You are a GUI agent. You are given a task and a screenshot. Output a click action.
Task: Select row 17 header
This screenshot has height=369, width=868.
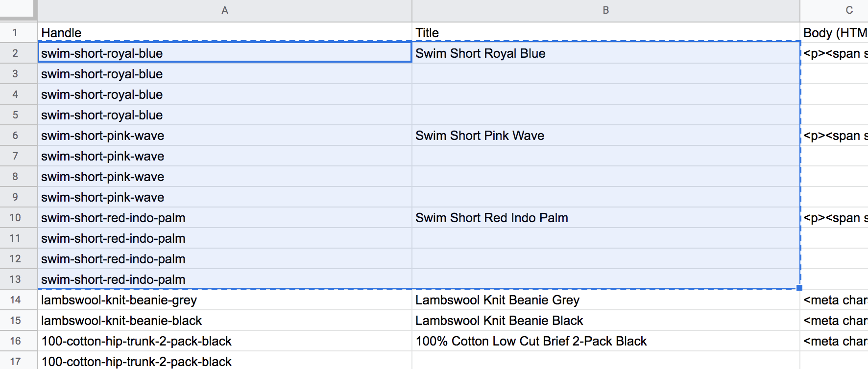[16, 361]
